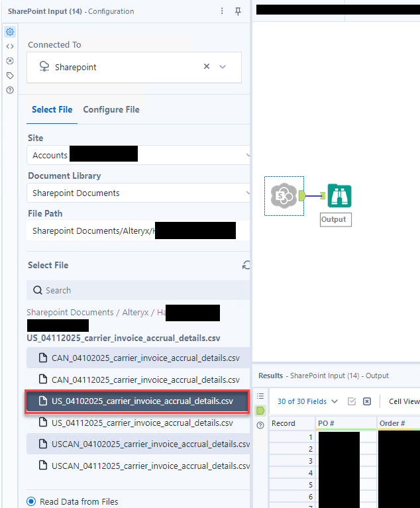Open the annotation tag icon
Viewport: 420px width, 508px height.
pos(10,76)
